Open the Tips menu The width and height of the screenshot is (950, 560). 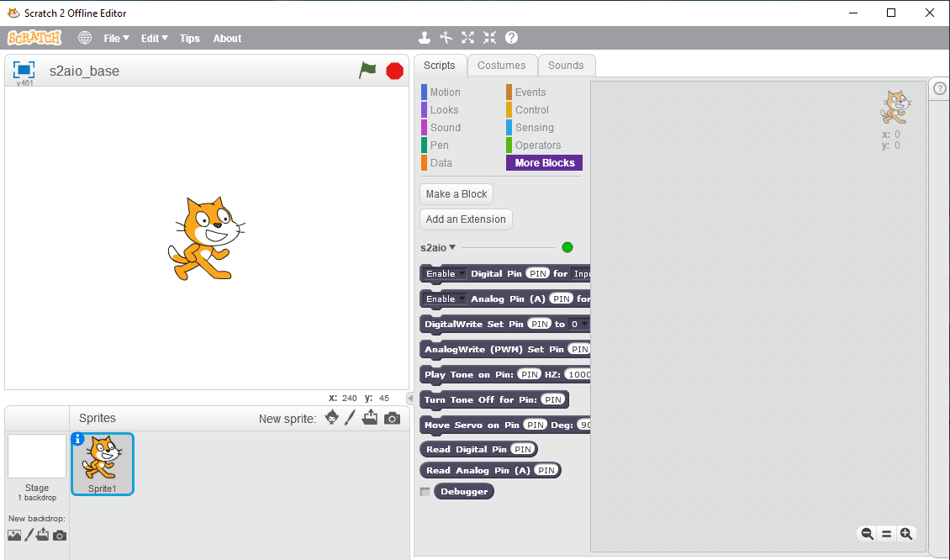tap(189, 38)
